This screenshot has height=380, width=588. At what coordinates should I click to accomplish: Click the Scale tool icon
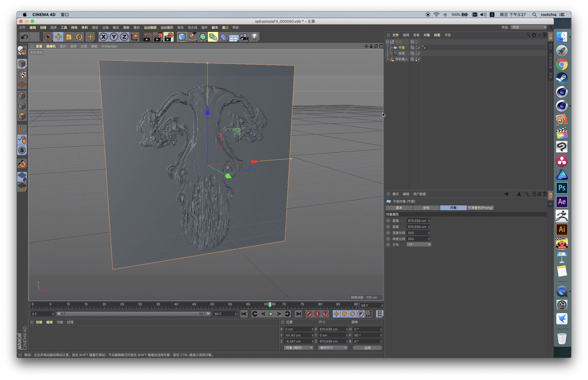69,37
